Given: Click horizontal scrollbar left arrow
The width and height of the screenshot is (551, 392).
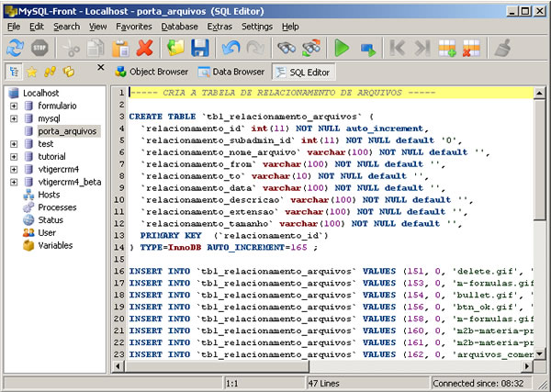Looking at the screenshot, I should point(118,366).
